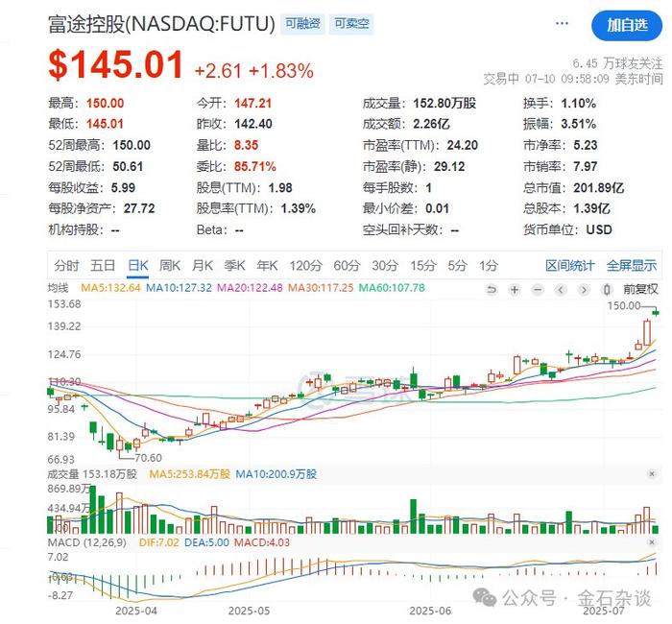Click the 成交量 153.18万股 label
This screenshot has height=624, width=672.
pyautogui.click(x=92, y=474)
